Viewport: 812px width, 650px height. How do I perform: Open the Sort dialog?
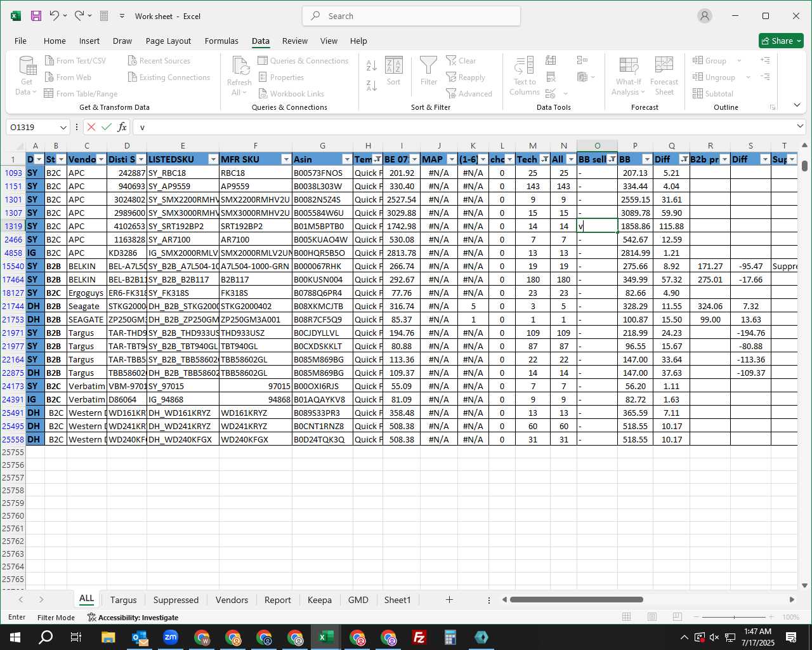tap(394, 71)
